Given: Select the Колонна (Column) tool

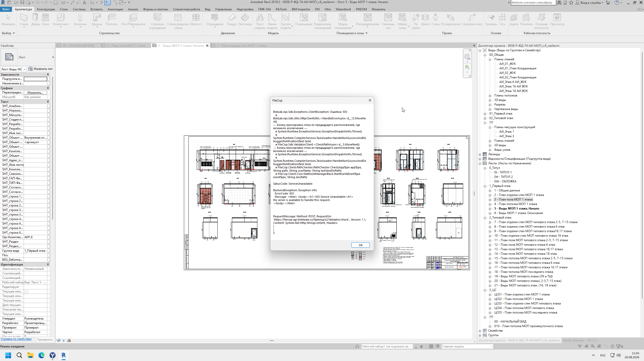Looking at the screenshot, I should (80, 20).
